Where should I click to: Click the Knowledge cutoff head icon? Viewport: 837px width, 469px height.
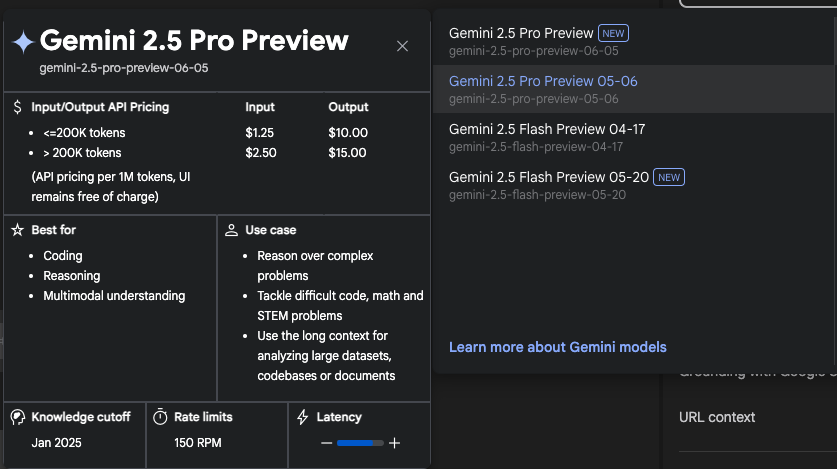(18, 417)
